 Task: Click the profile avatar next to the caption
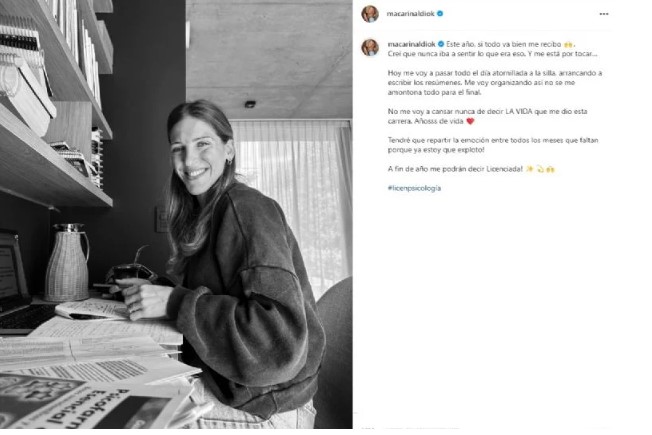tap(370, 47)
